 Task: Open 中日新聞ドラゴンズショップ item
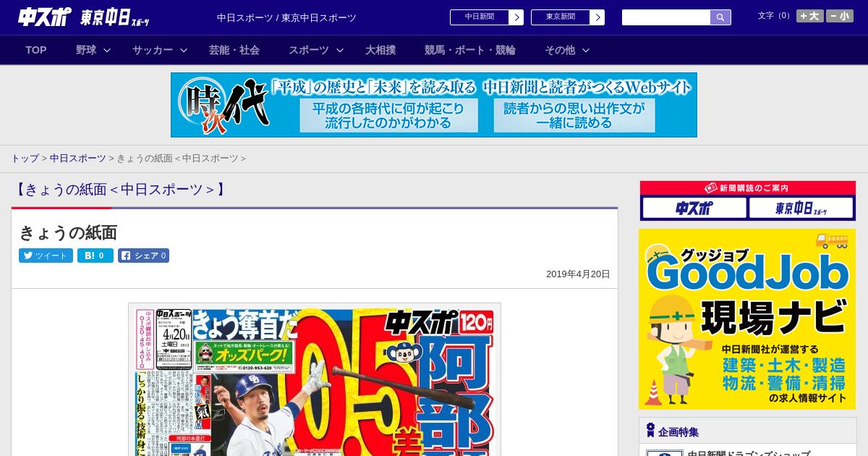(x=749, y=453)
